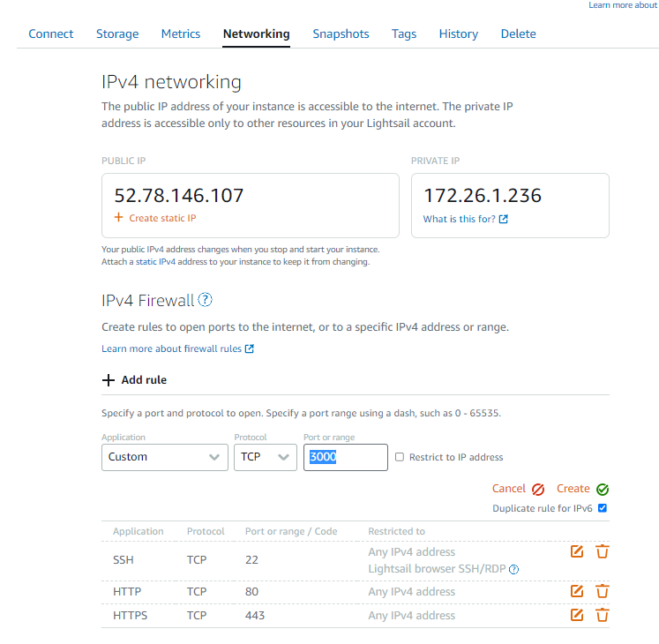Open the Application dropdown set to Custom
Image resolution: width=659 pixels, height=644 pixels.
(164, 457)
